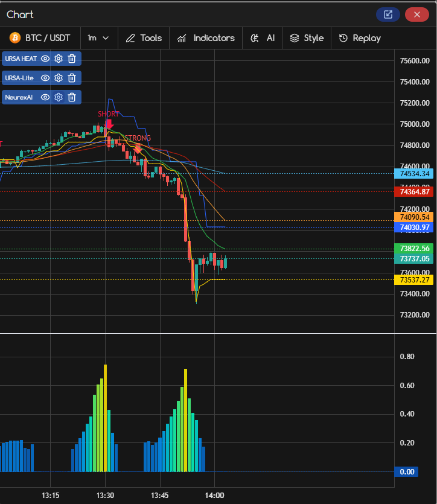
Task: Open NeurexAI settings gear
Action: point(59,97)
